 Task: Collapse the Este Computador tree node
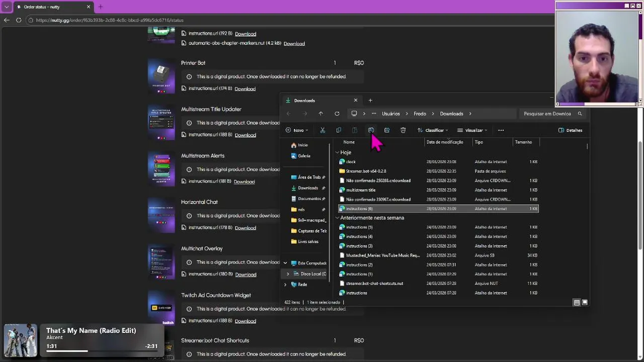[x=285, y=263]
